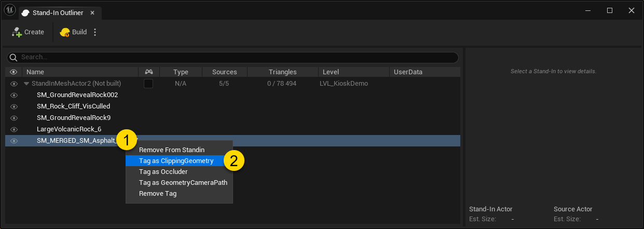The height and width of the screenshot is (229, 644).
Task: Click the Create stand-in button
Action: coord(28,32)
